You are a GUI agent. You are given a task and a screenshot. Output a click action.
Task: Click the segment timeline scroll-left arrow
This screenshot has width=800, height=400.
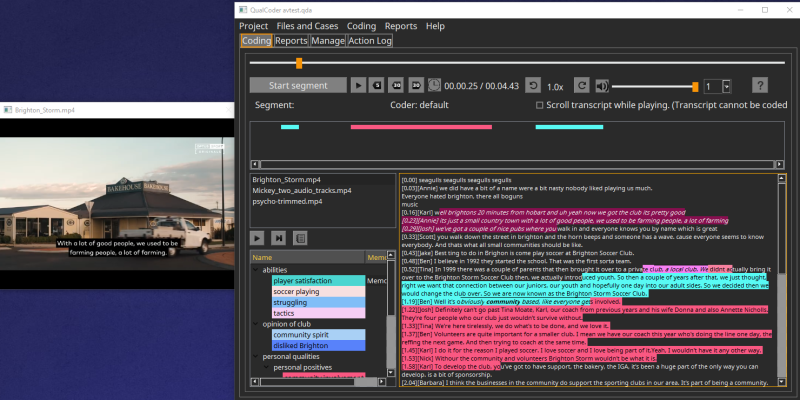255,164
